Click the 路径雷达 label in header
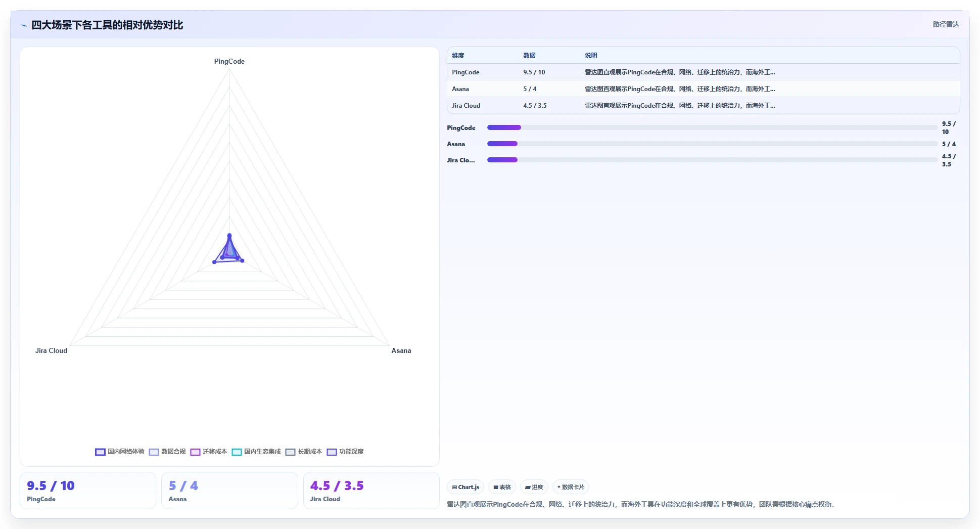Viewport: 980px width, 529px height. coord(946,24)
